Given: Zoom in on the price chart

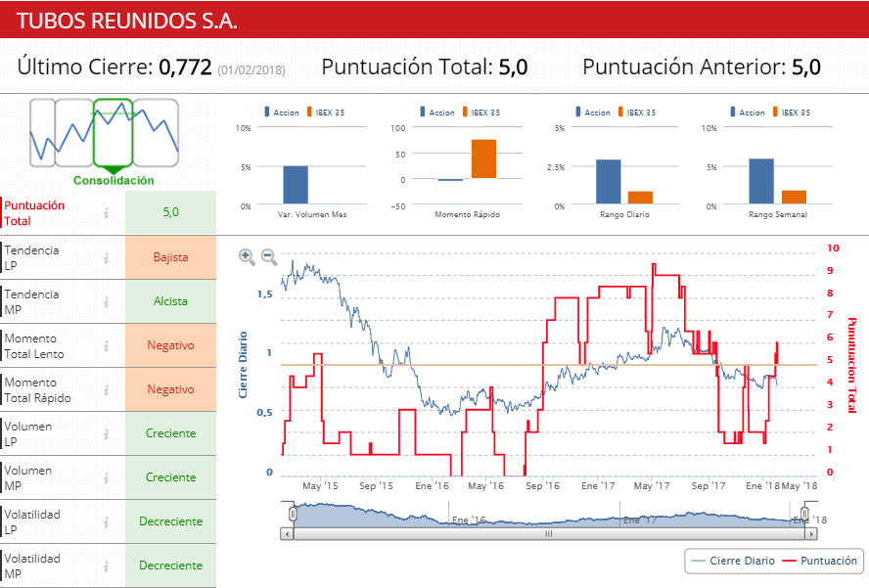Looking at the screenshot, I should pos(247,256).
